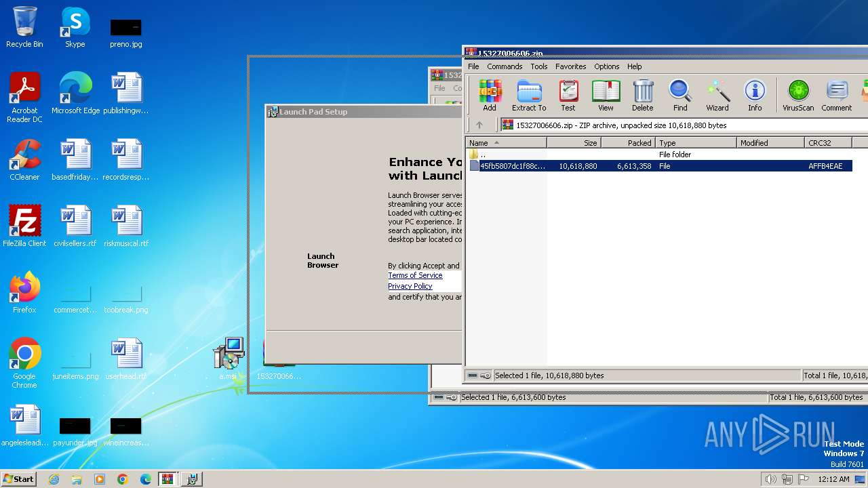Open the Commands menu
The image size is (868, 488).
[x=505, y=66]
